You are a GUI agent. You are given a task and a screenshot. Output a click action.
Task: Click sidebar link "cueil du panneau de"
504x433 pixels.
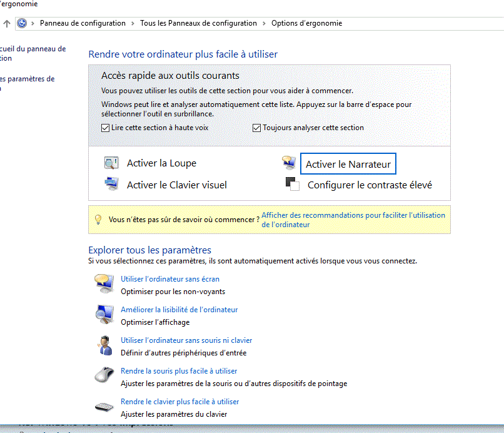click(x=33, y=49)
